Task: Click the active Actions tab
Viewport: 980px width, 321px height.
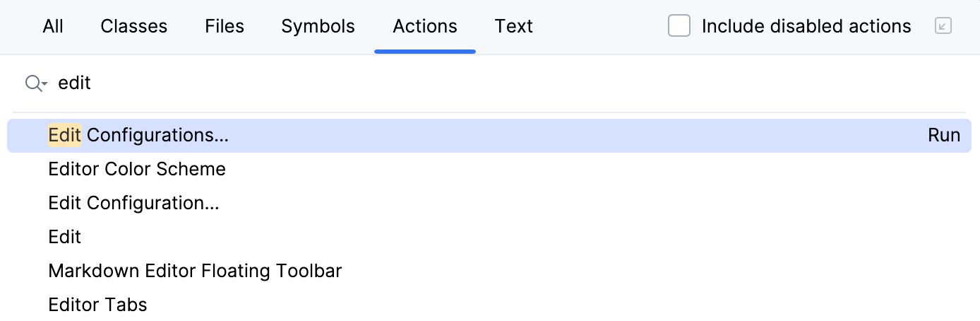Action: (x=425, y=27)
